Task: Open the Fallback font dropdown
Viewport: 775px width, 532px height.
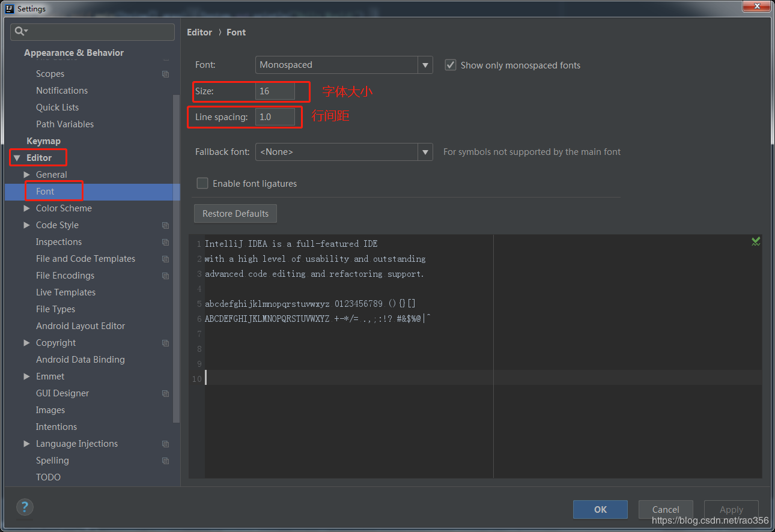Action: 425,152
